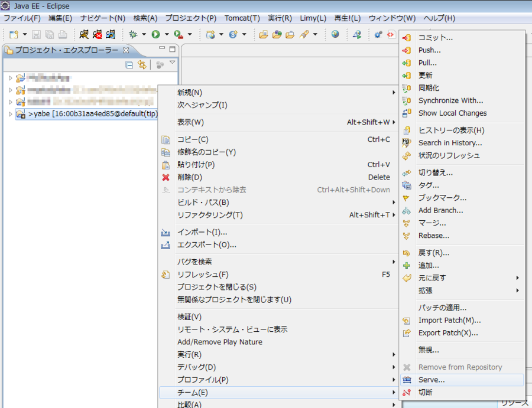Choose Show Local Changes entry
Viewport: 532px width, 408px height.
462,113
